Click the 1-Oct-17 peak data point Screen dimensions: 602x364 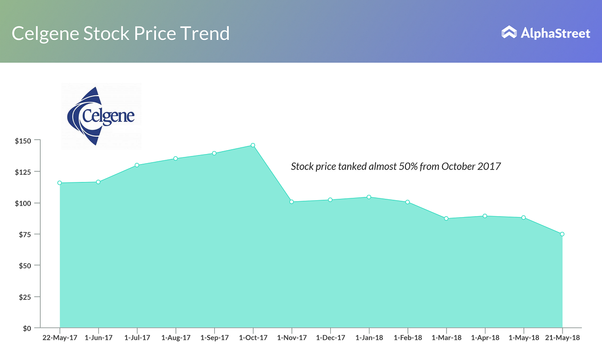tap(253, 145)
